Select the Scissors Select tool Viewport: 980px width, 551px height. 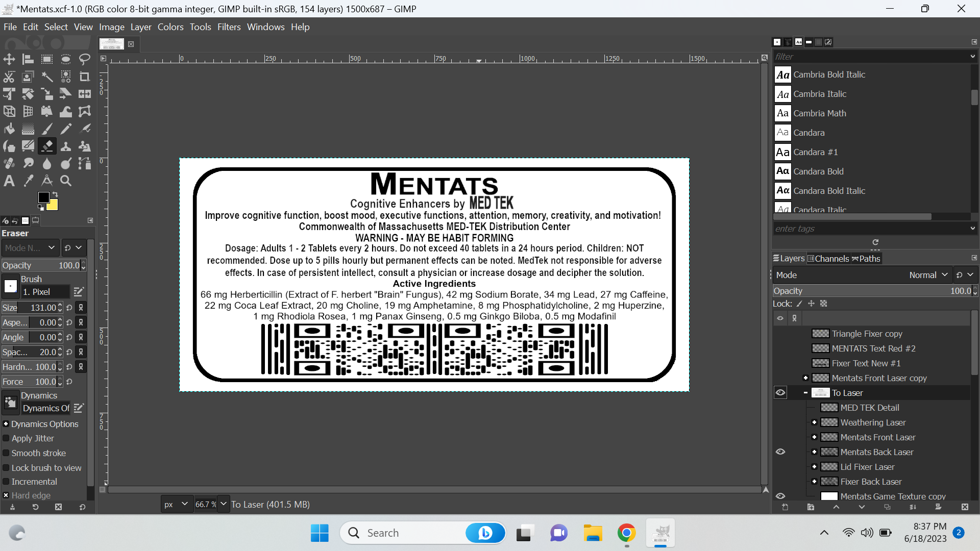click(x=9, y=77)
